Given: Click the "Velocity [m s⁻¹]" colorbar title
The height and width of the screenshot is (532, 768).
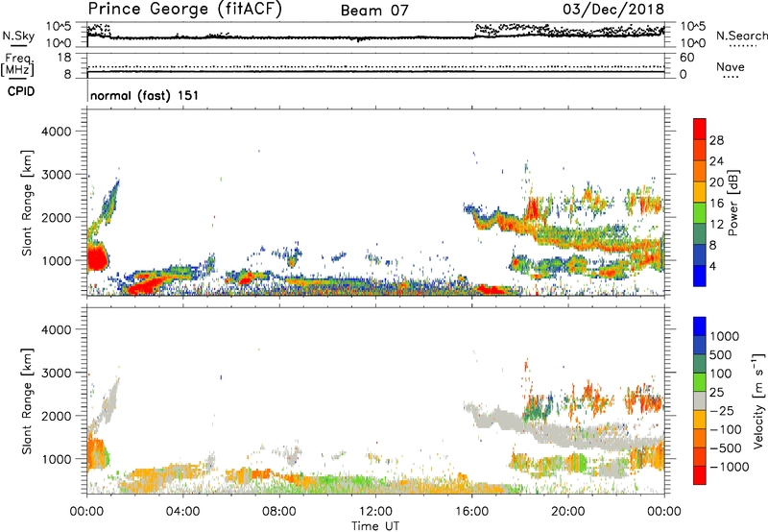Looking at the screenshot, I should [x=758, y=401].
